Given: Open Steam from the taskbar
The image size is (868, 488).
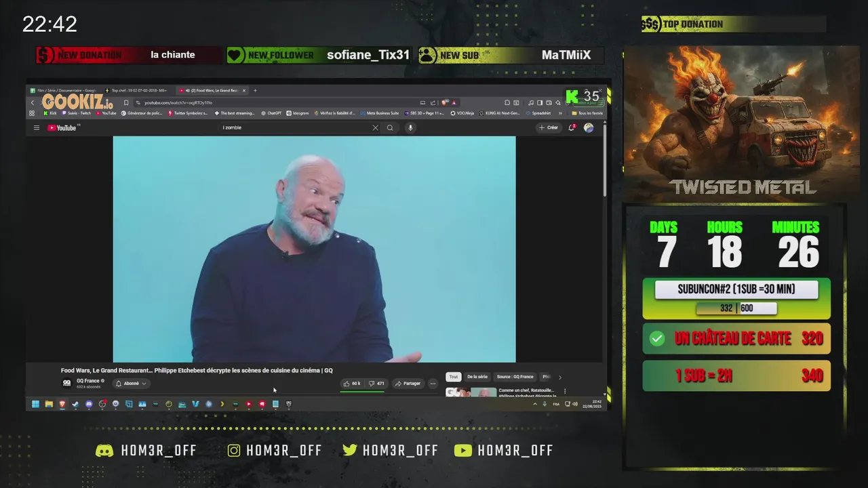Looking at the screenshot, I should (x=75, y=404).
